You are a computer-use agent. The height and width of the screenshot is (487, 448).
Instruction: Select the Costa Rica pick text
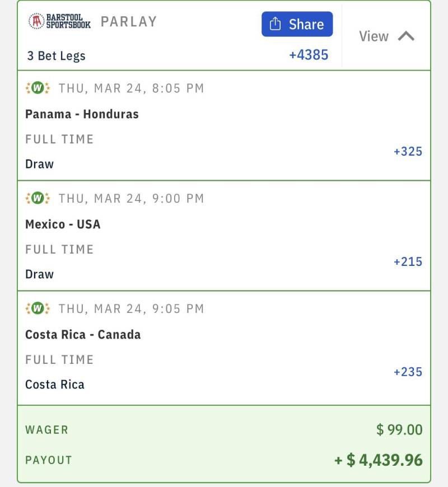54,385
